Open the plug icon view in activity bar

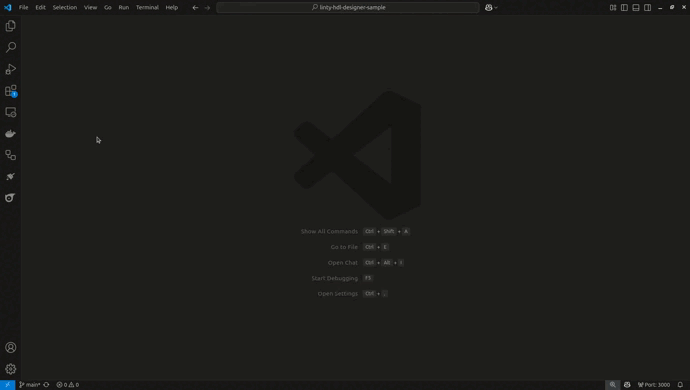(x=11, y=177)
